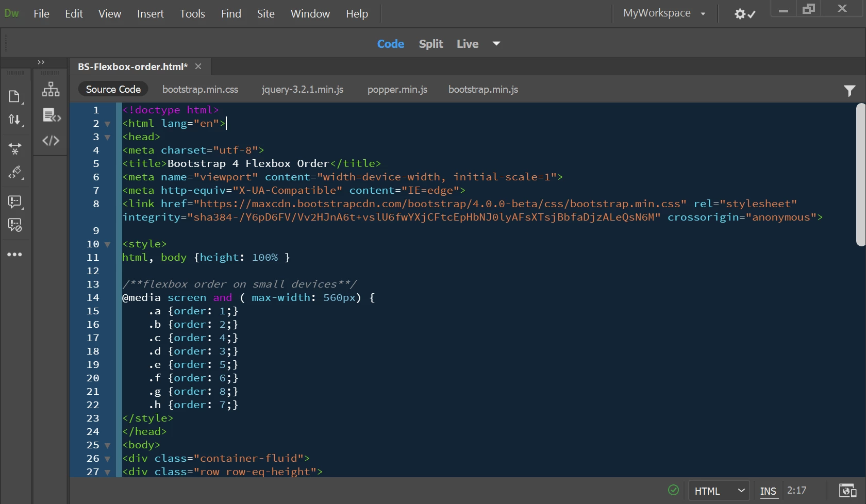Open bootstrap.min.css related file
This screenshot has width=866, height=504.
click(x=201, y=89)
